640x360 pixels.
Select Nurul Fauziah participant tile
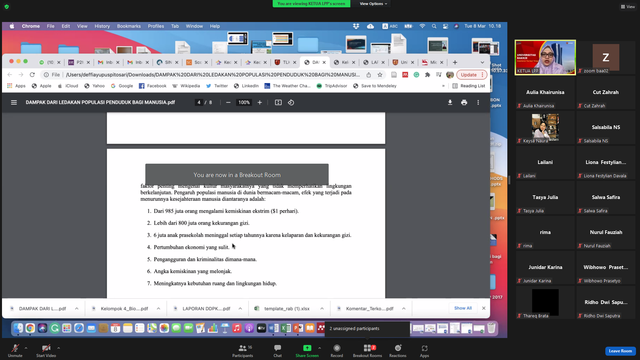606,233
